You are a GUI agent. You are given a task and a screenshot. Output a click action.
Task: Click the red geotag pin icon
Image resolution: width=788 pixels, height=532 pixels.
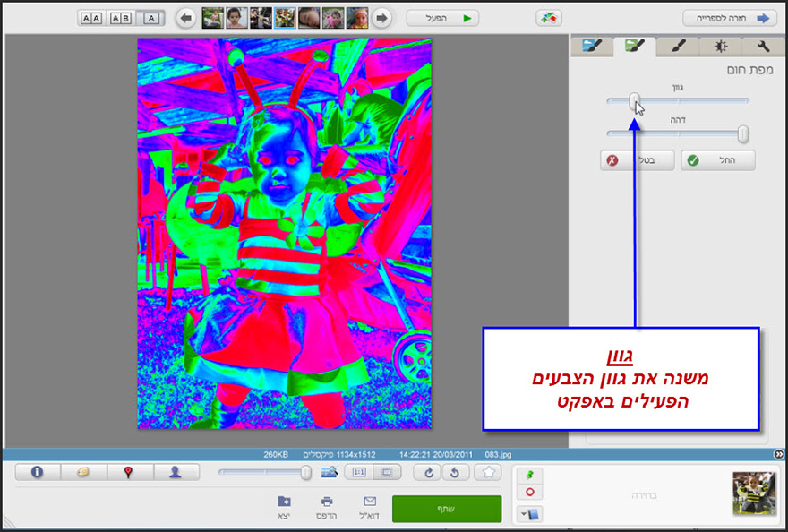(129, 472)
